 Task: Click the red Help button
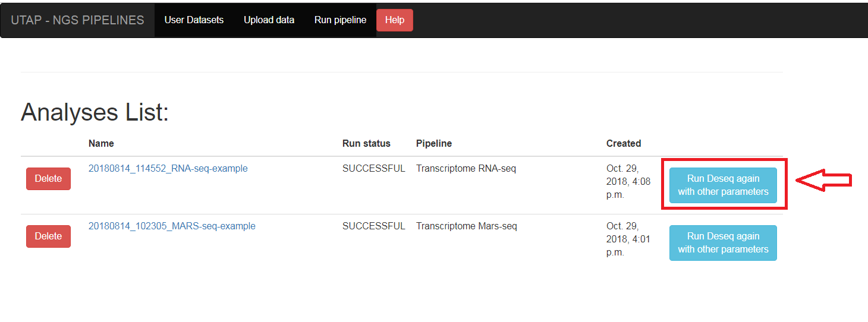[395, 20]
